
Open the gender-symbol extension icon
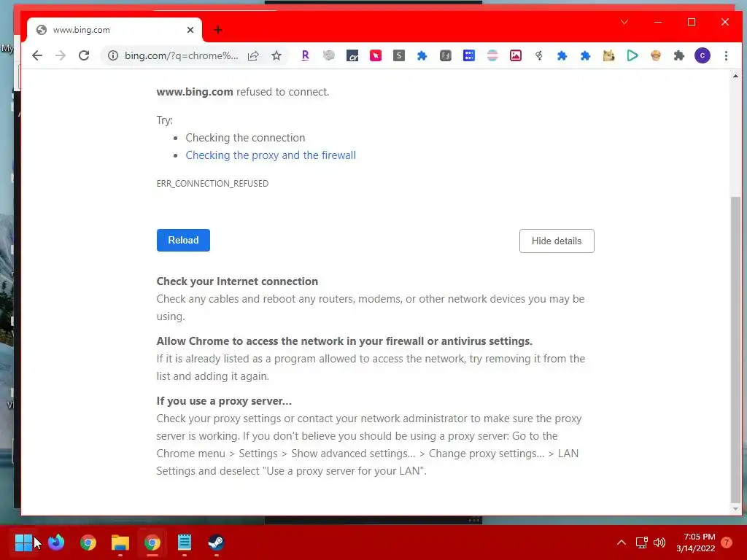click(x=539, y=55)
